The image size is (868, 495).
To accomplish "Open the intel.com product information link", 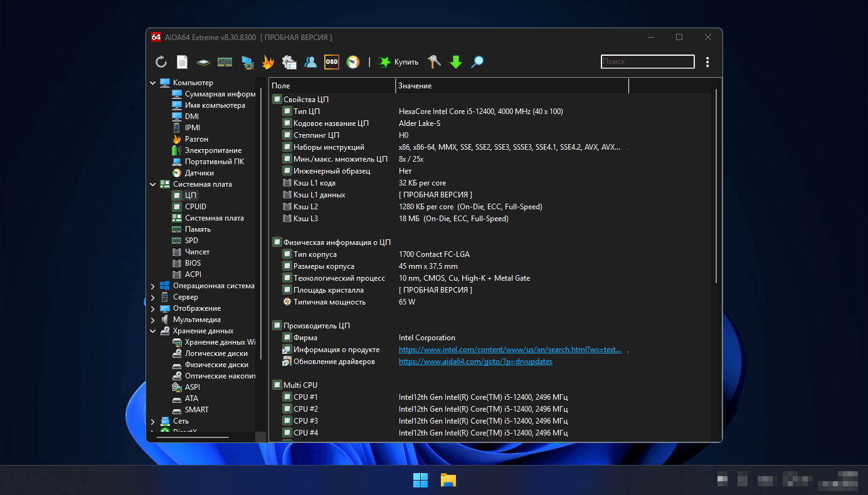I will click(x=510, y=350).
